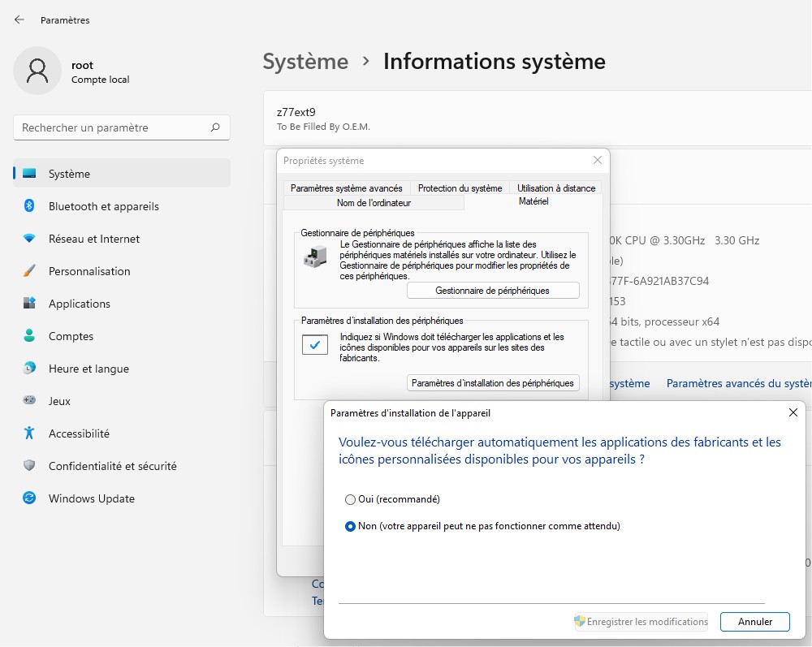Open Gestionnaire de périphériques button
Image resolution: width=812 pixels, height=647 pixels.
tap(493, 291)
